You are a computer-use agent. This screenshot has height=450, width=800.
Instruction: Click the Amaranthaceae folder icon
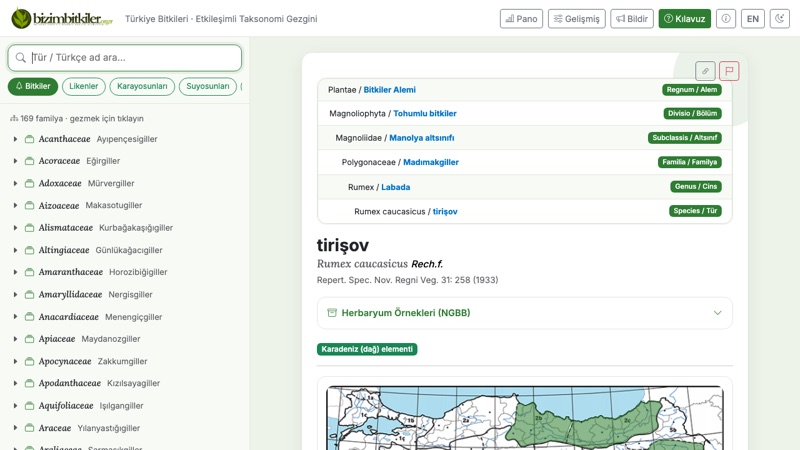30,272
